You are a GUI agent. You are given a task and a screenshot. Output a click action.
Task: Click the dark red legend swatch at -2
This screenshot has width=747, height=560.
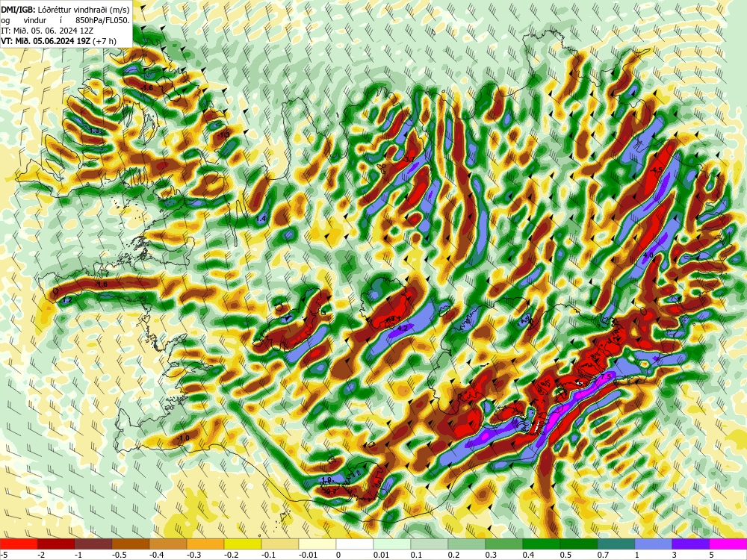click(x=56, y=544)
